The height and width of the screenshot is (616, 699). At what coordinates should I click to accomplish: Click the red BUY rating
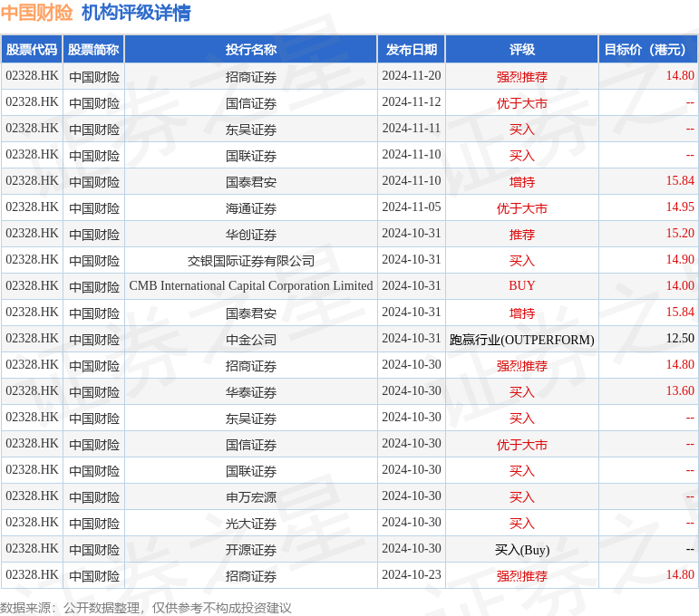(x=522, y=285)
